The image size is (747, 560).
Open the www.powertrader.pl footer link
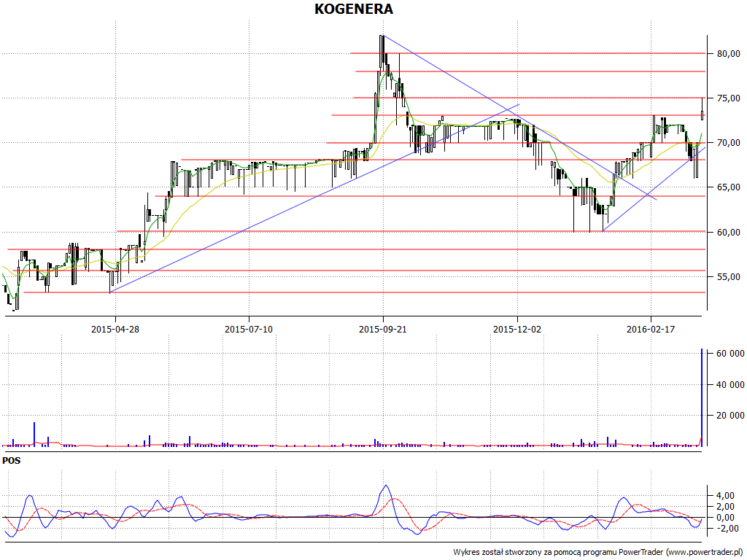point(705,553)
